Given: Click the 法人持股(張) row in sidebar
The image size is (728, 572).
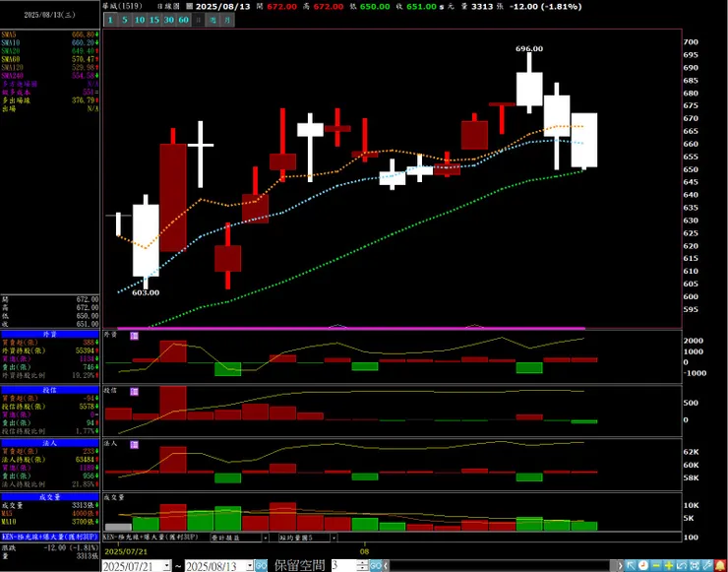Looking at the screenshot, I should pyautogui.click(x=49, y=460).
